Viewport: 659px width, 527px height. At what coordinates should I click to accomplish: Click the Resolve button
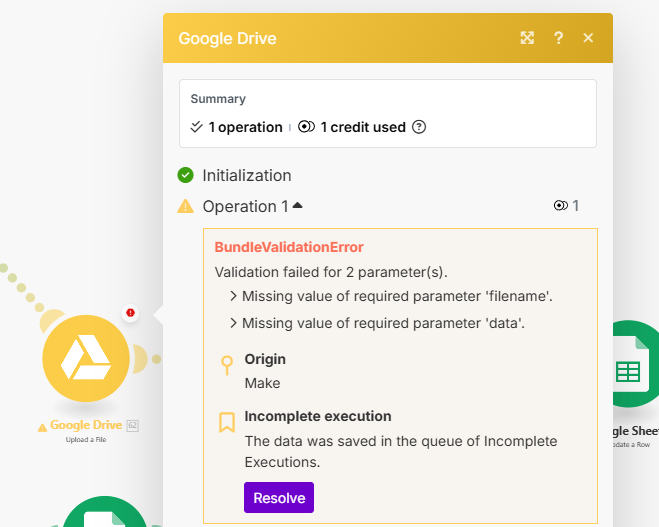click(x=279, y=498)
